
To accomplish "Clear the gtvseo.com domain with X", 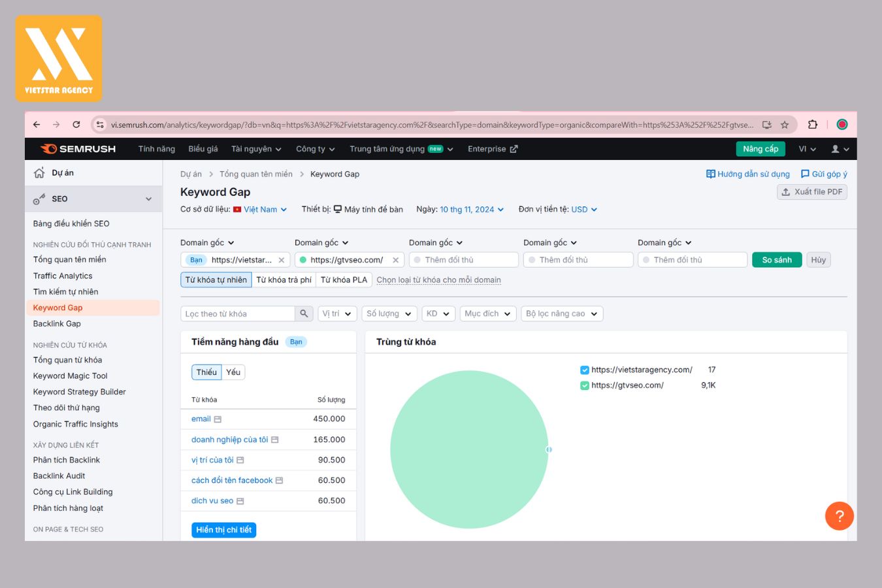I will [395, 260].
